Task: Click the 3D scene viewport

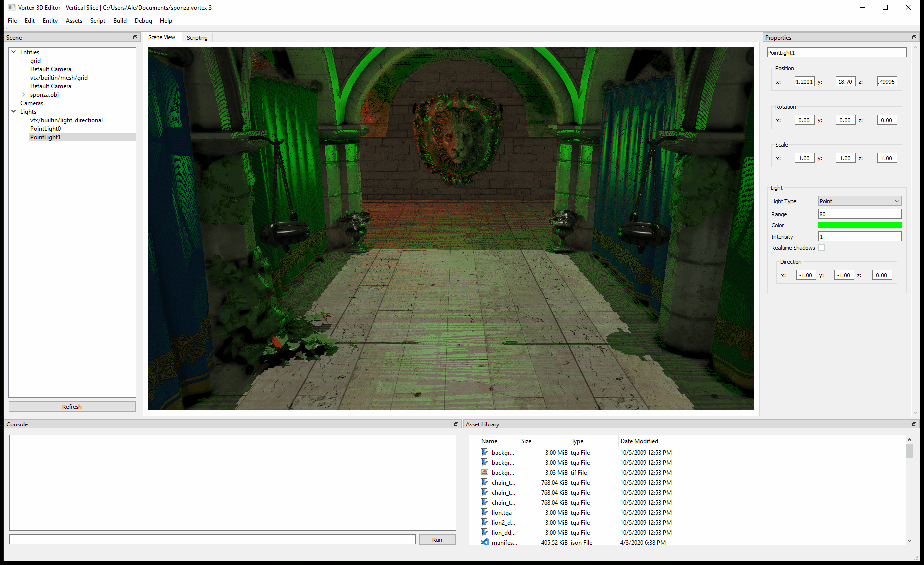Action: tap(451, 229)
